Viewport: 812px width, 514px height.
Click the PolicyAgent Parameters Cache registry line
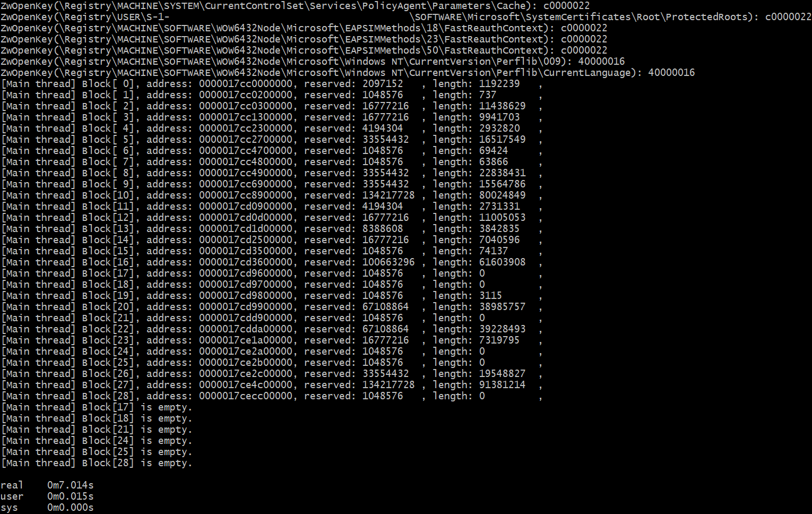click(295, 6)
